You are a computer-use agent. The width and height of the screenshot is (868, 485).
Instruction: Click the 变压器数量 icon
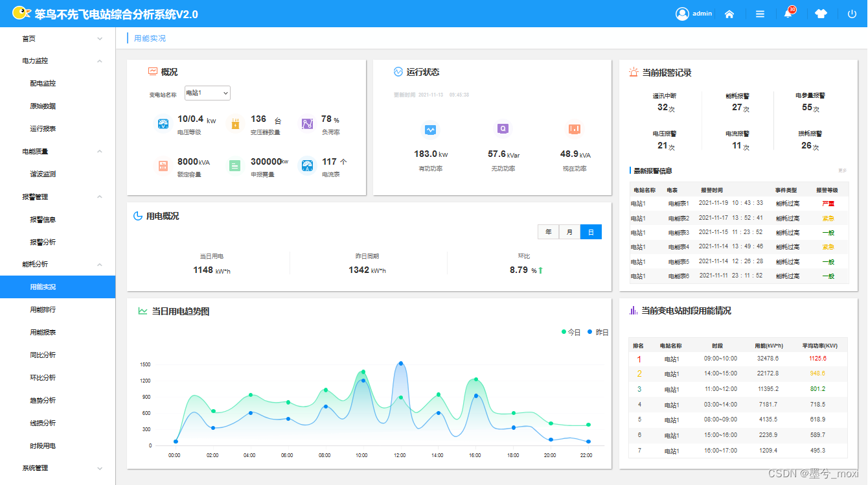235,124
